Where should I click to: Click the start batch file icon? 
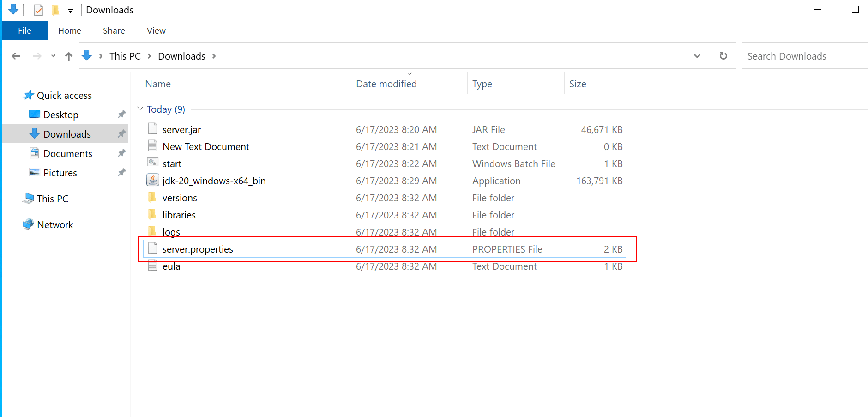(x=153, y=163)
